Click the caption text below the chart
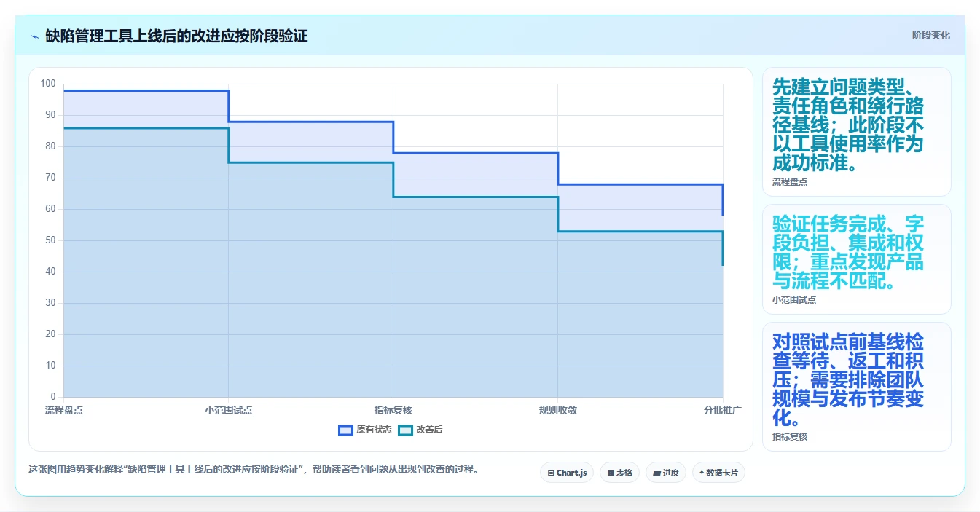Image resolution: width=980 pixels, height=512 pixels. pos(255,470)
